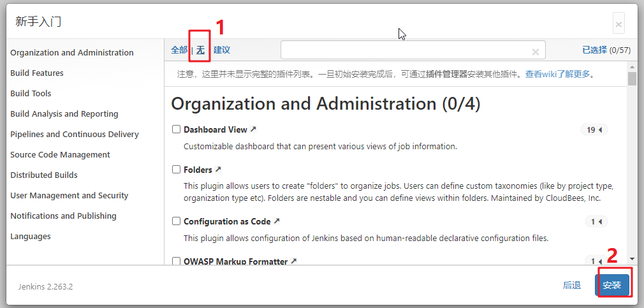Click scrollbar down arrow

(x=632, y=259)
